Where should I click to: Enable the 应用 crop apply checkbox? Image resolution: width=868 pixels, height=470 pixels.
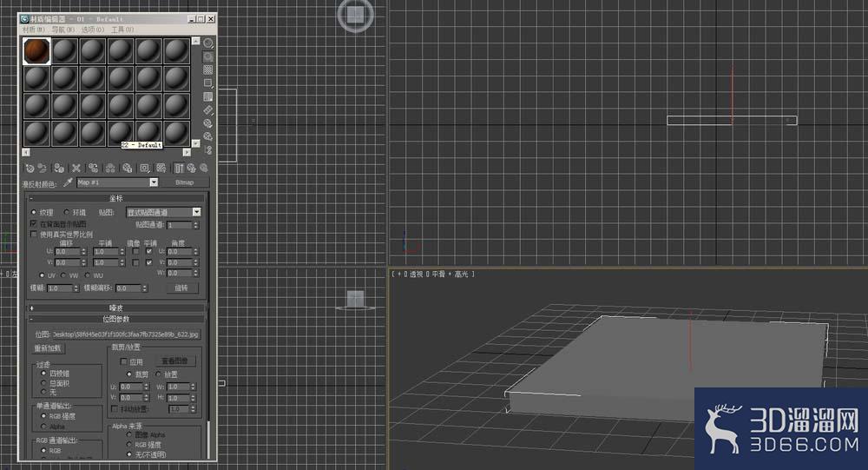(124, 361)
